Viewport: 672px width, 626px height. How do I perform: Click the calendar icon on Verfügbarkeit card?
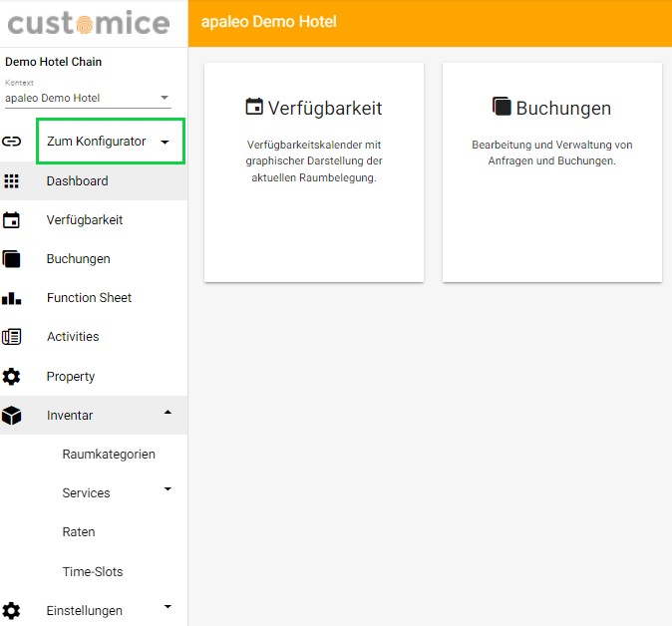[x=254, y=107]
